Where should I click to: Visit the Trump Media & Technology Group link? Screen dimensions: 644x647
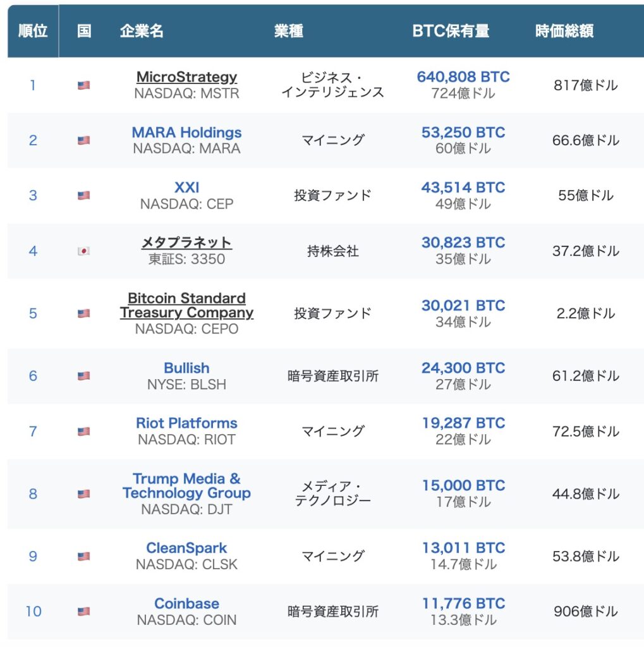click(x=186, y=486)
